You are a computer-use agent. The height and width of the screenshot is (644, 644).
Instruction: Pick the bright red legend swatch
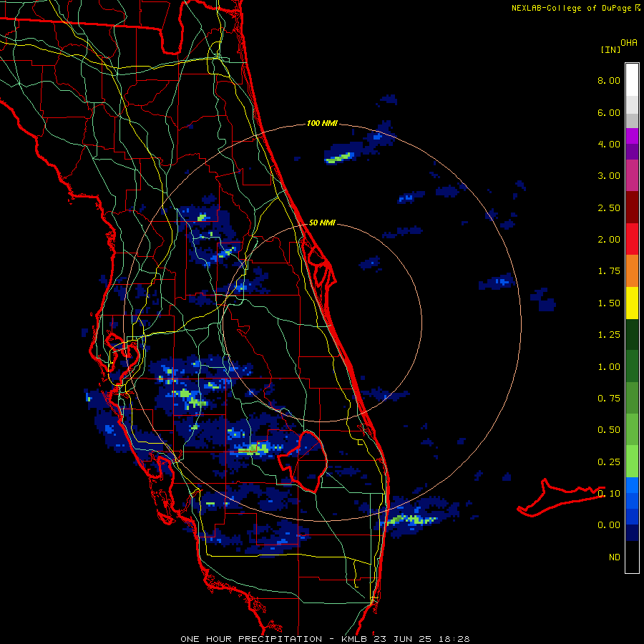pos(632,239)
